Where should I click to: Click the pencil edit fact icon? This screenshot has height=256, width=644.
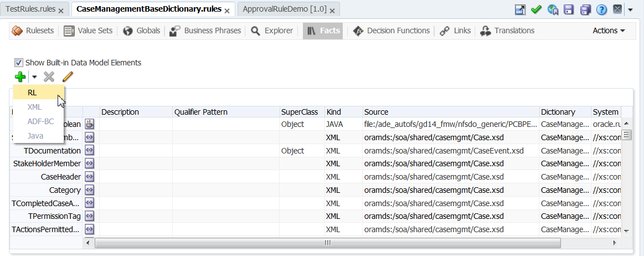pyautogui.click(x=68, y=76)
